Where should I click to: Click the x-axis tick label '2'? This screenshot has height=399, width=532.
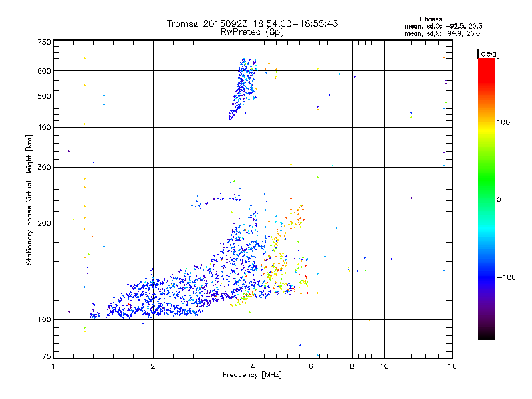(153, 366)
